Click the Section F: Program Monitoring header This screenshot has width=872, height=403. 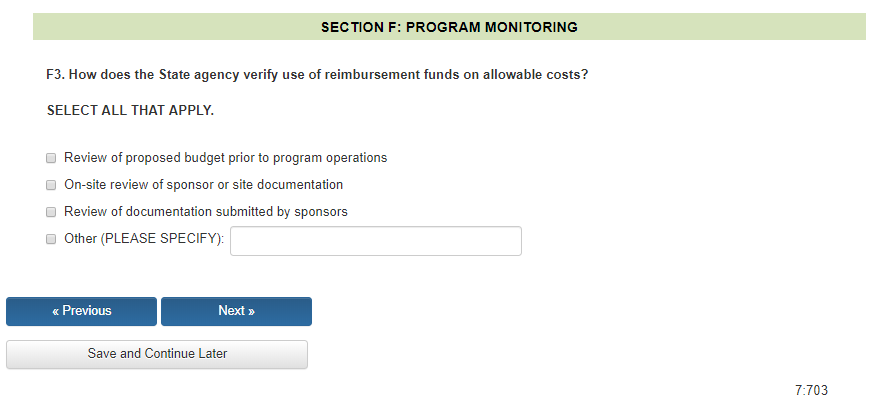[449, 27]
